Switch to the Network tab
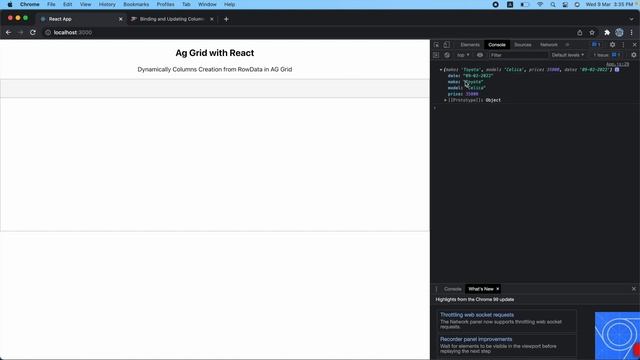 (549, 44)
